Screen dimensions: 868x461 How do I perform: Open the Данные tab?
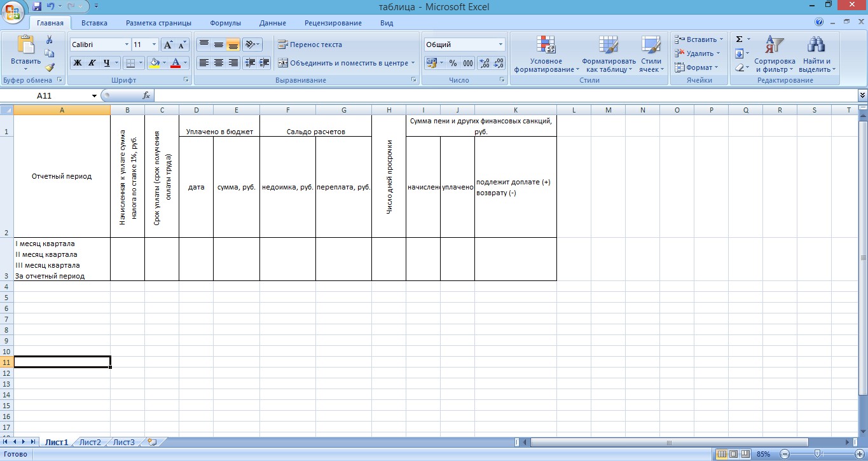[x=272, y=23]
